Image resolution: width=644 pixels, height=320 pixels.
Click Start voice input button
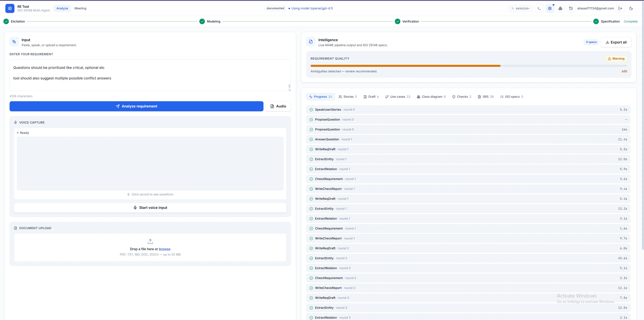point(150,208)
